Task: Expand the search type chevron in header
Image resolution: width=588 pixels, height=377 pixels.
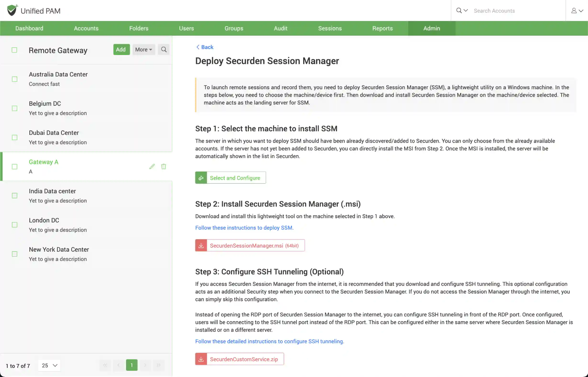Action: [466, 11]
